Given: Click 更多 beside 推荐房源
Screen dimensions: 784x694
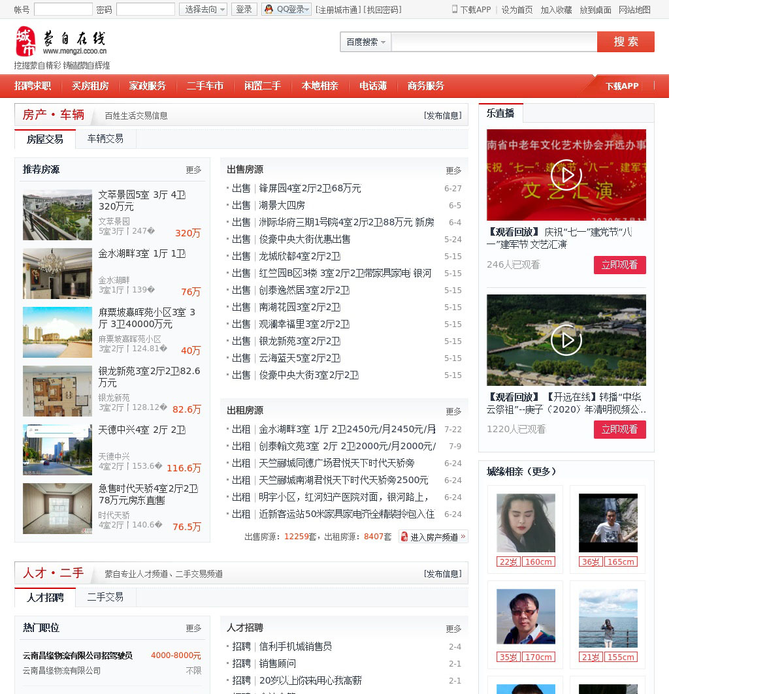Looking at the screenshot, I should pos(193,170).
